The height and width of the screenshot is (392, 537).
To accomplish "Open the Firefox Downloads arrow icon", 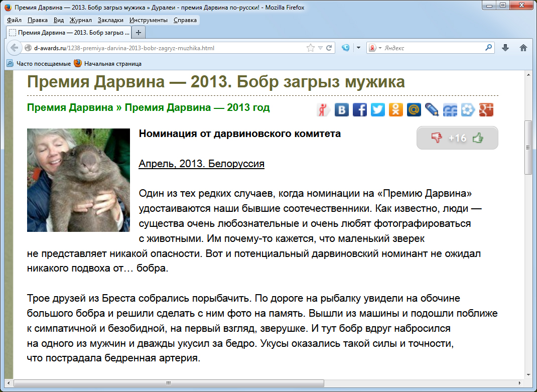I will (505, 48).
